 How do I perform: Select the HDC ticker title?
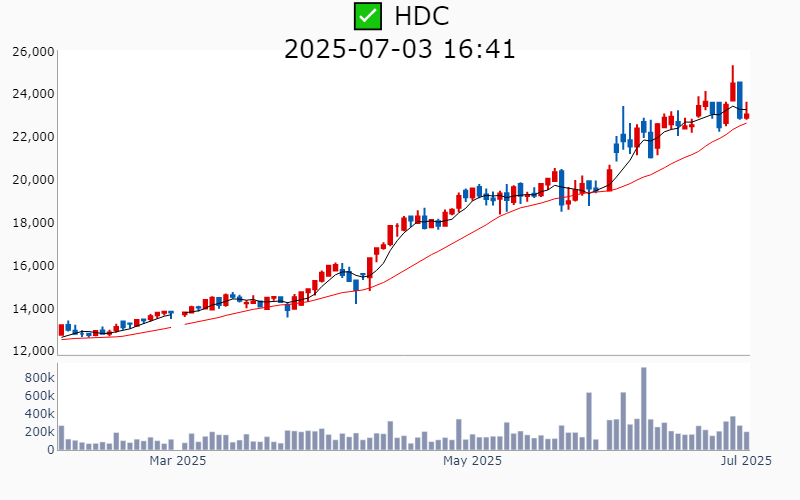pyautogui.click(x=421, y=16)
